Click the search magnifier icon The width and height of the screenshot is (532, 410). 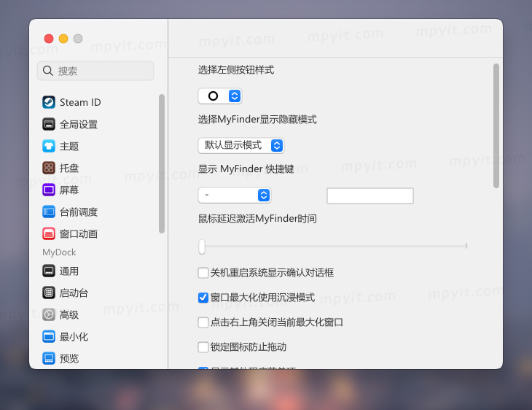point(48,71)
